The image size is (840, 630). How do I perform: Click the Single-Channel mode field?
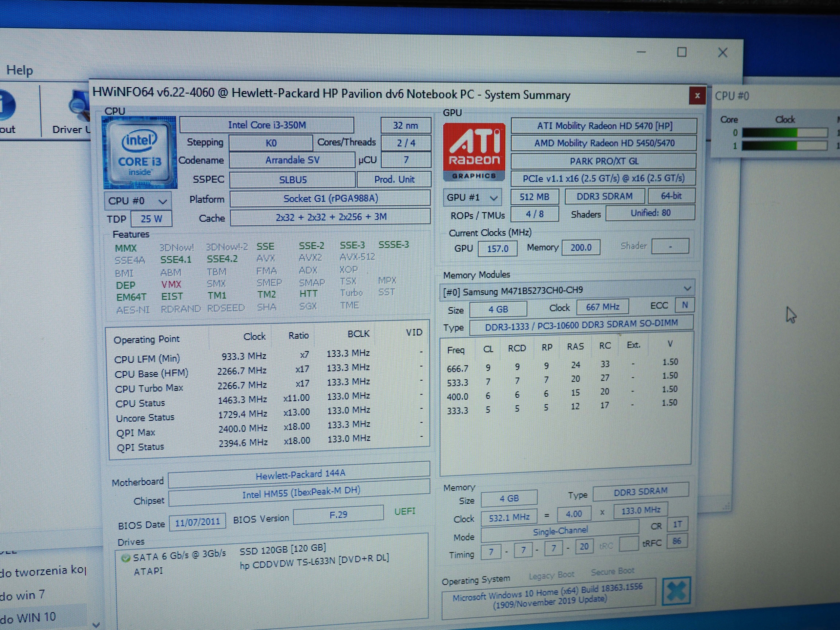pos(560,531)
